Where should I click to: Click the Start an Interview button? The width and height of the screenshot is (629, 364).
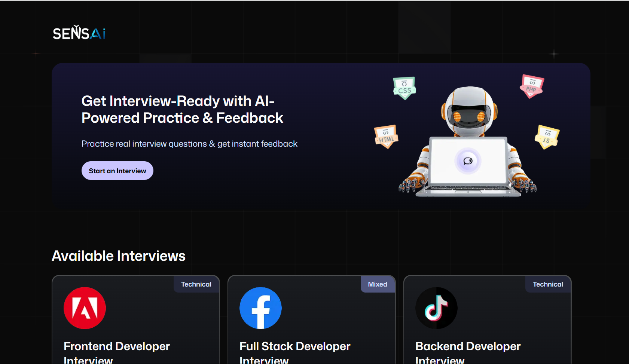pyautogui.click(x=117, y=171)
